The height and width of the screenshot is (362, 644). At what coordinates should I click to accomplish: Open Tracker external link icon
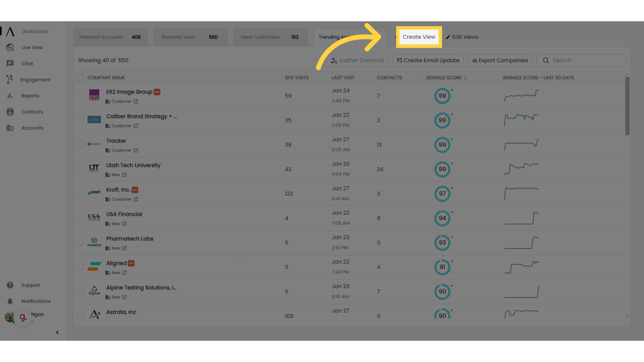pyautogui.click(x=136, y=150)
